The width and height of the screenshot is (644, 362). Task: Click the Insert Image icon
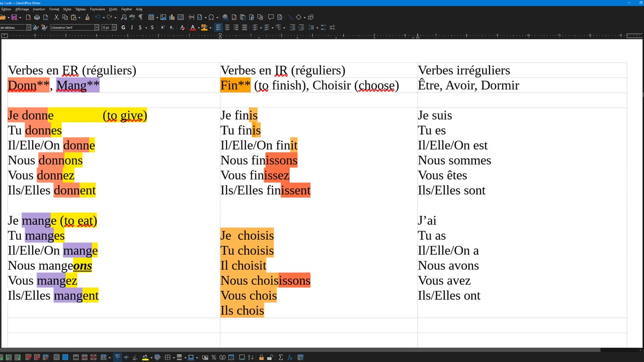coord(163,17)
